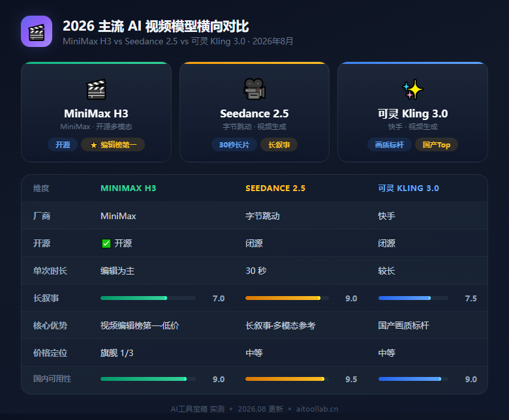Click the 9.5 score for Seedance availability
This screenshot has height=420, width=509.
tap(351, 379)
